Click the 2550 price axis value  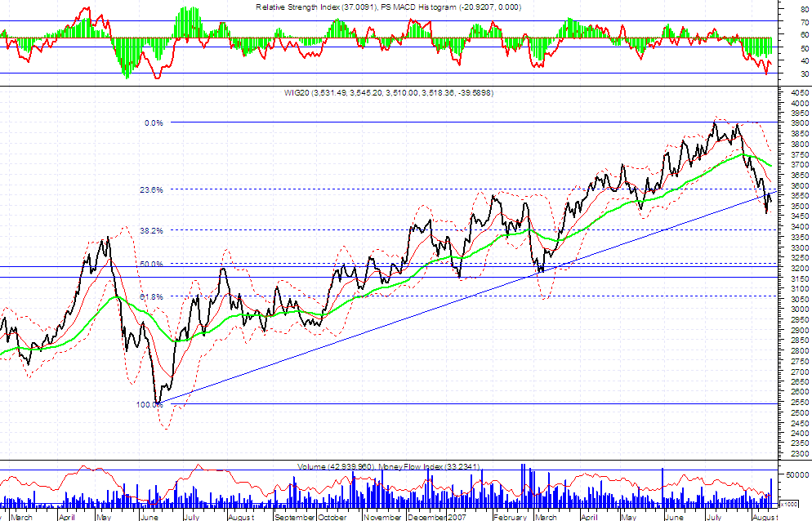(x=800, y=403)
